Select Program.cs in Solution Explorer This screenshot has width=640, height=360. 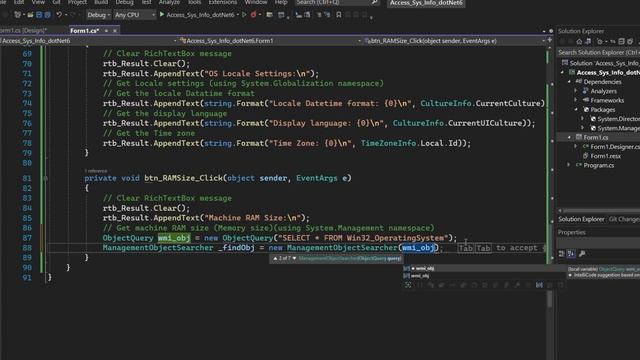(x=598, y=165)
